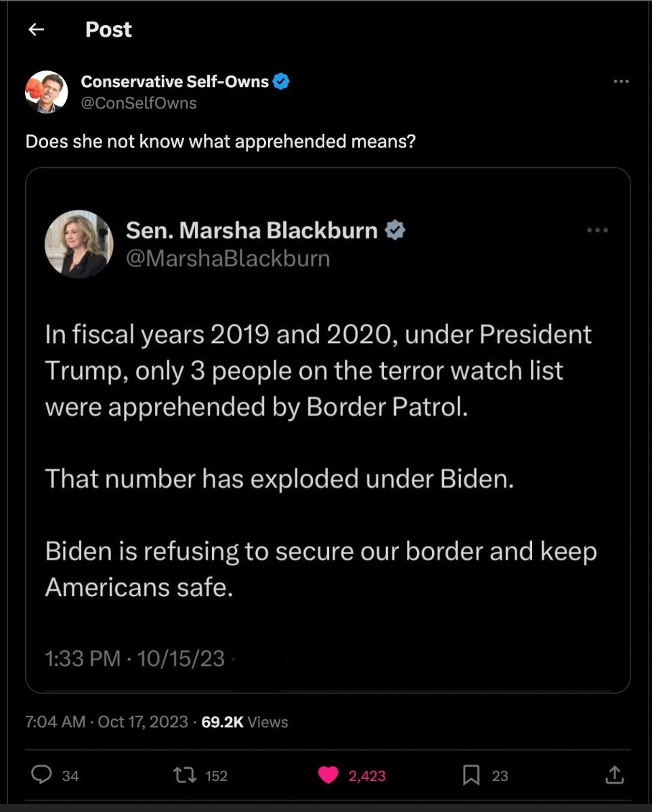Click the @ConSelfOwns handle
The width and height of the screenshot is (652, 812).
tap(139, 103)
